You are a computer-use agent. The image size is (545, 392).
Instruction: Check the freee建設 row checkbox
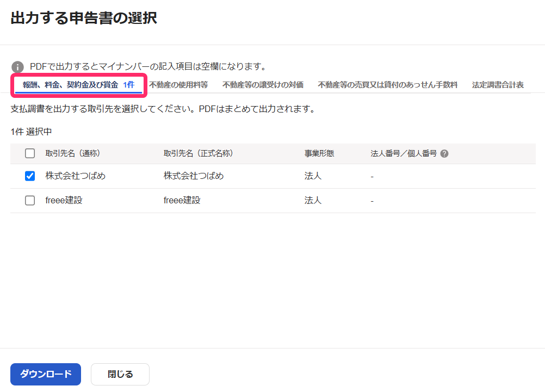pos(30,200)
